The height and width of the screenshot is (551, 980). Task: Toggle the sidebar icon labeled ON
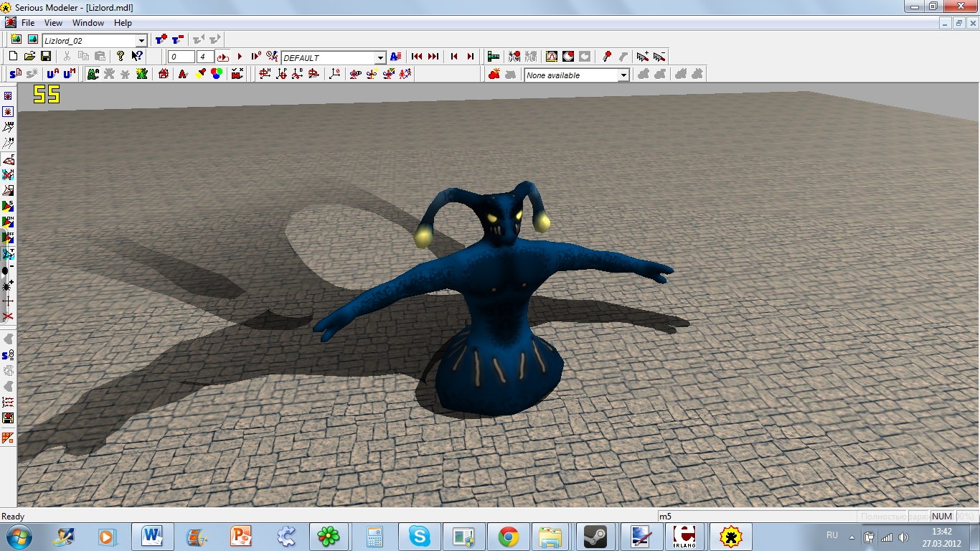click(x=8, y=222)
